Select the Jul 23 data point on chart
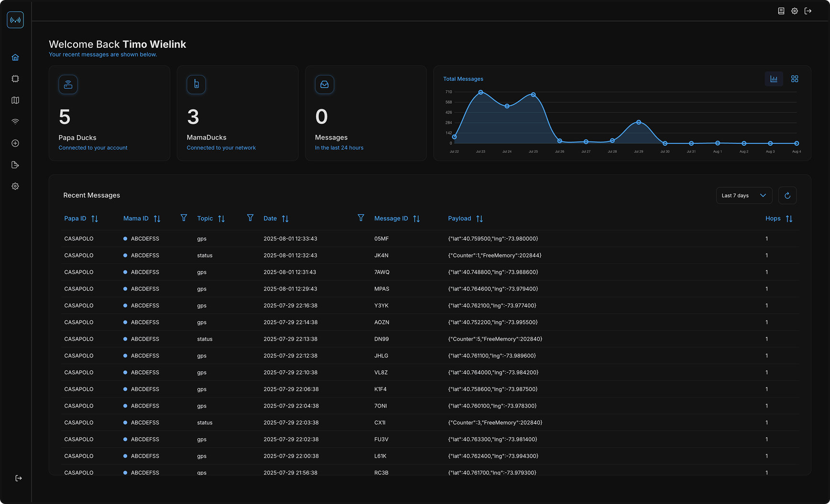 point(481,92)
